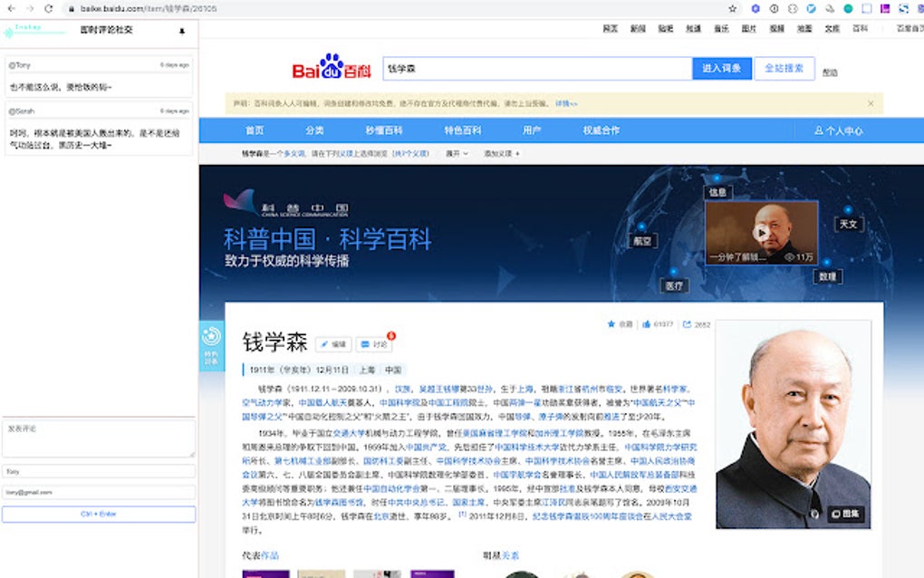
Task: Click the 科普中国 banner logo
Action: [x=285, y=203]
